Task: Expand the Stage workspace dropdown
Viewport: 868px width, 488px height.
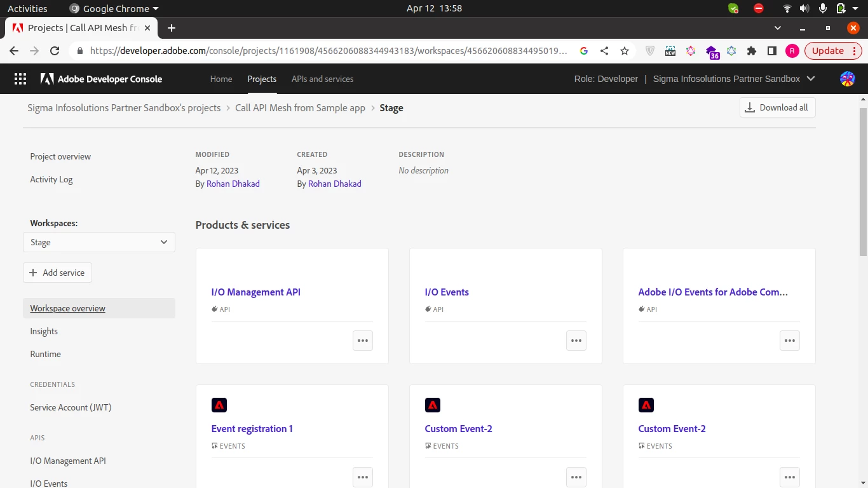Action: 99,242
